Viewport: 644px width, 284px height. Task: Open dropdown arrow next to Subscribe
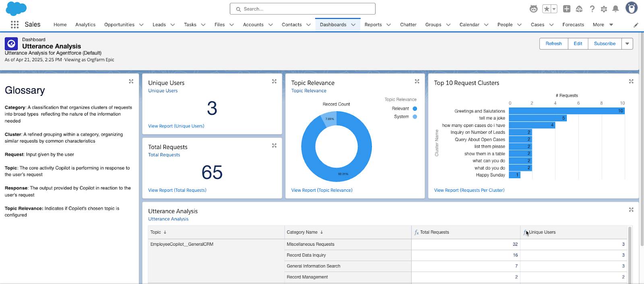[x=627, y=44]
